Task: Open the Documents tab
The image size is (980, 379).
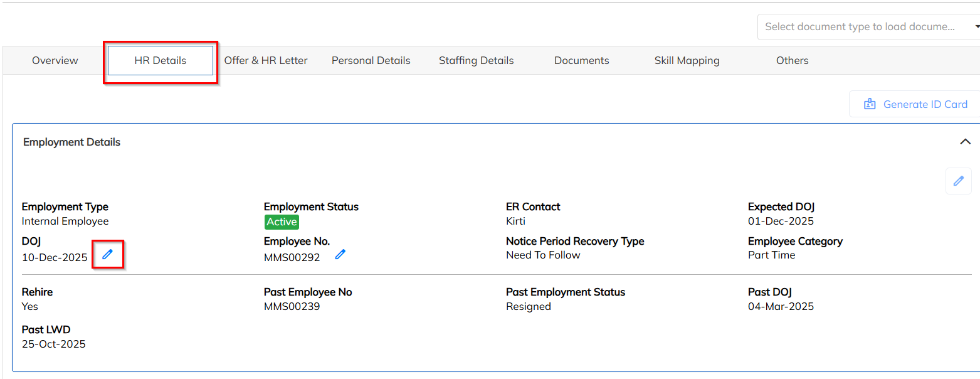Action: point(582,61)
